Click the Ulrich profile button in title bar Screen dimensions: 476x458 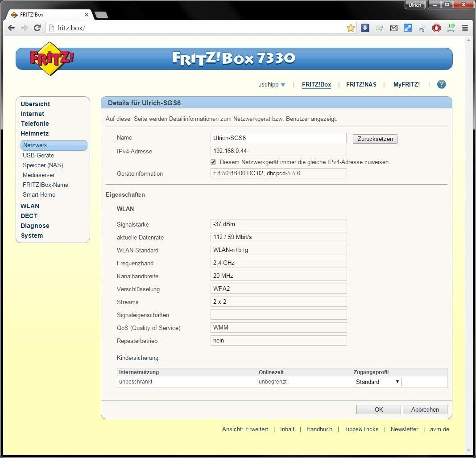[415, 5]
